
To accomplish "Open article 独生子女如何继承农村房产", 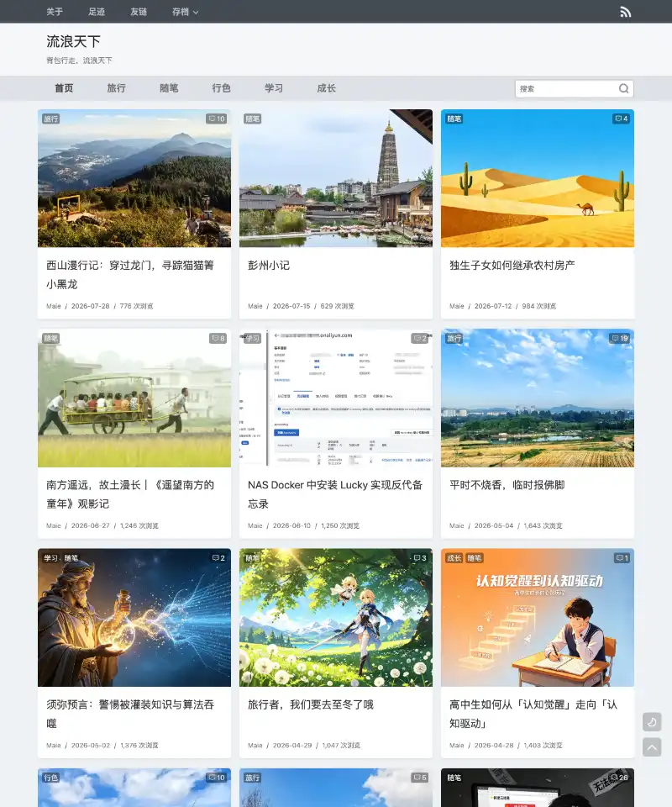I will click(512, 266).
